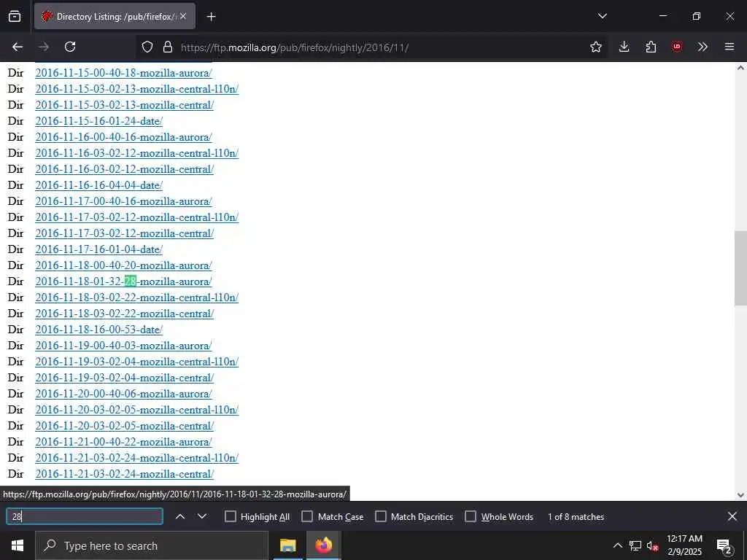This screenshot has width=747, height=560.
Task: Open the Extensions puzzle menu
Action: pos(651,47)
